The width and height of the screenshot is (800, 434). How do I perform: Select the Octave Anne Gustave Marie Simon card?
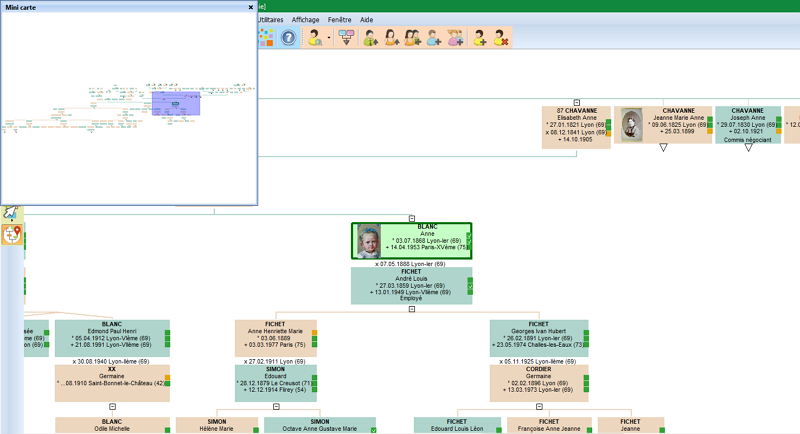pos(320,425)
